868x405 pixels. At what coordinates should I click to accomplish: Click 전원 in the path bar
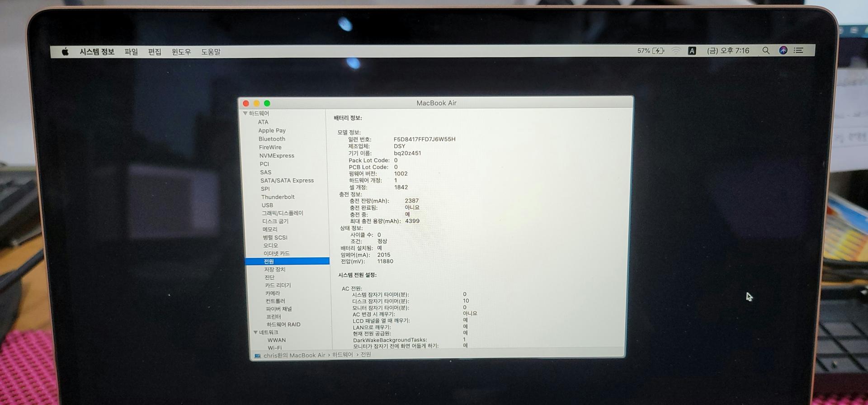pos(366,354)
